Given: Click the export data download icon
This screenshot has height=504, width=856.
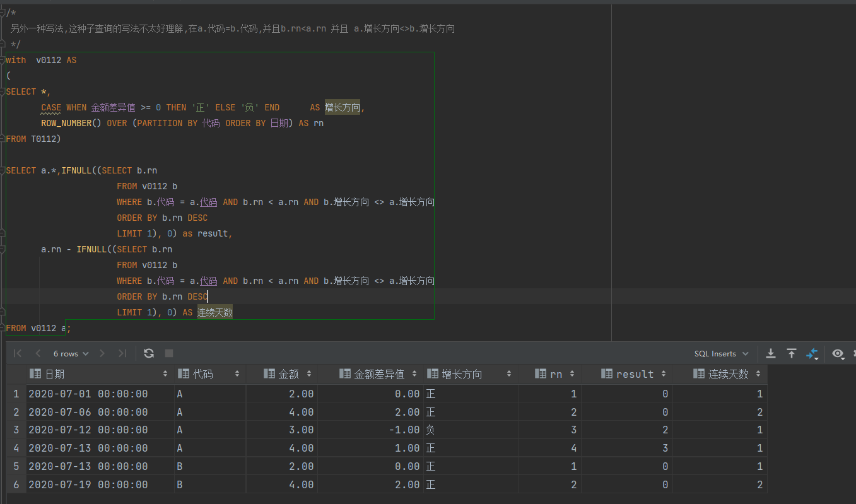Looking at the screenshot, I should (771, 353).
